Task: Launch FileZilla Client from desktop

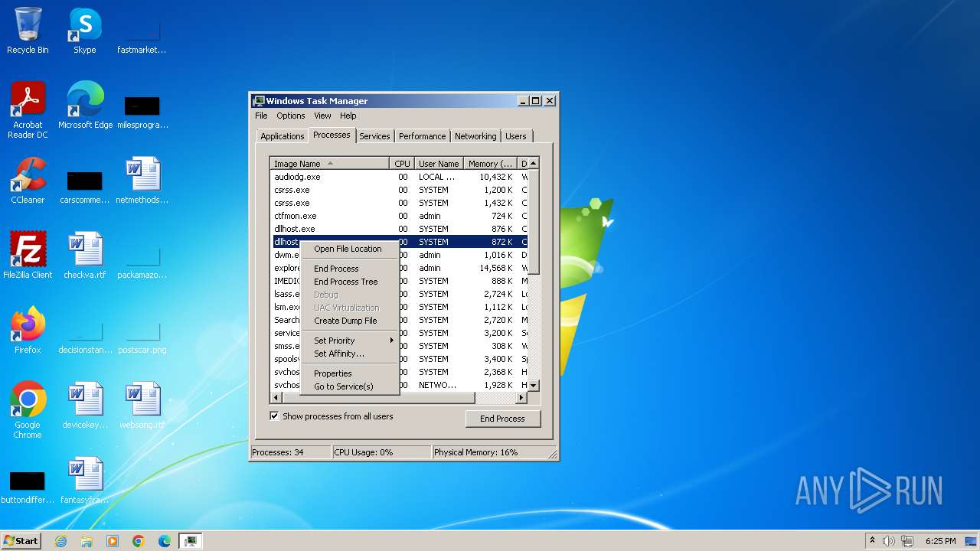Action: pyautogui.click(x=28, y=256)
